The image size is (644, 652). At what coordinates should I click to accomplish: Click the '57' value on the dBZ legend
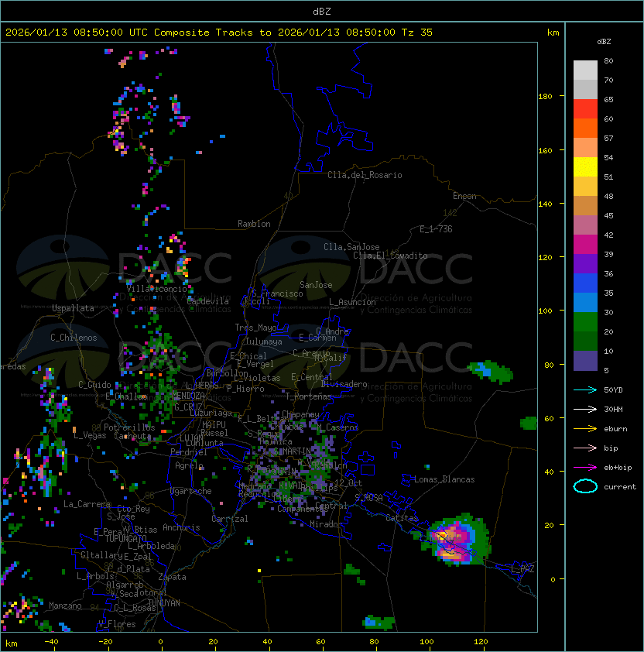(608, 138)
